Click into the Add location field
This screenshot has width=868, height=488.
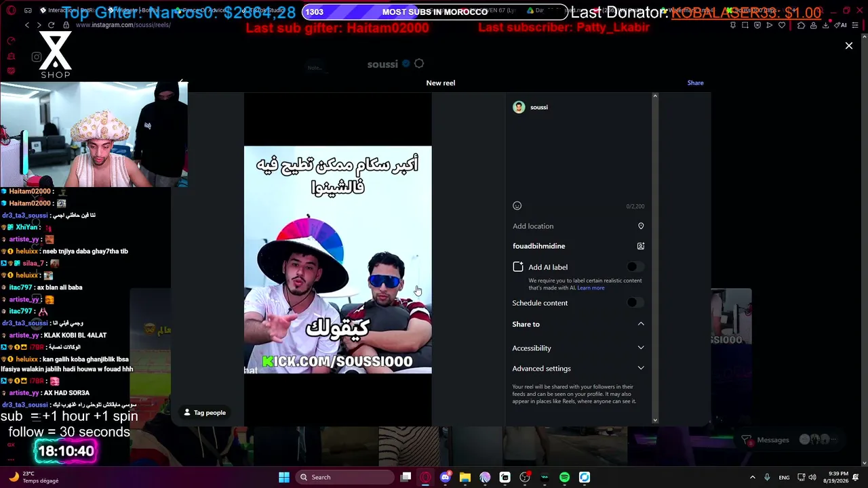pos(578,226)
